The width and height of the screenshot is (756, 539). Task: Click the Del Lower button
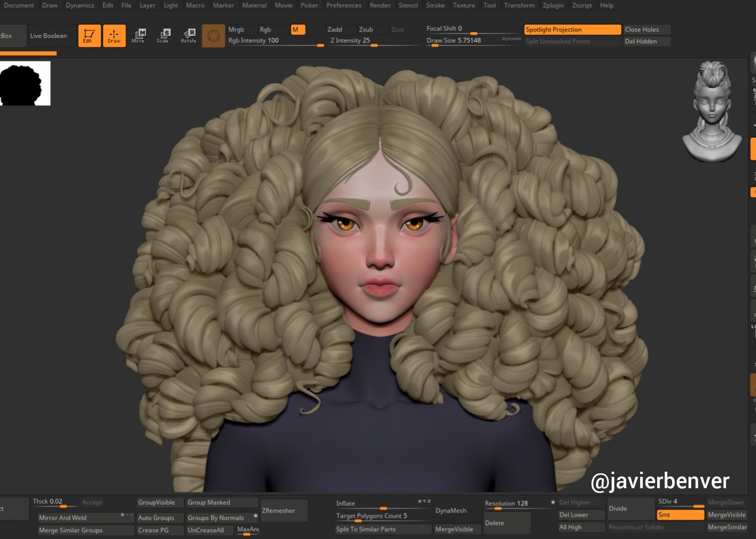tap(581, 515)
